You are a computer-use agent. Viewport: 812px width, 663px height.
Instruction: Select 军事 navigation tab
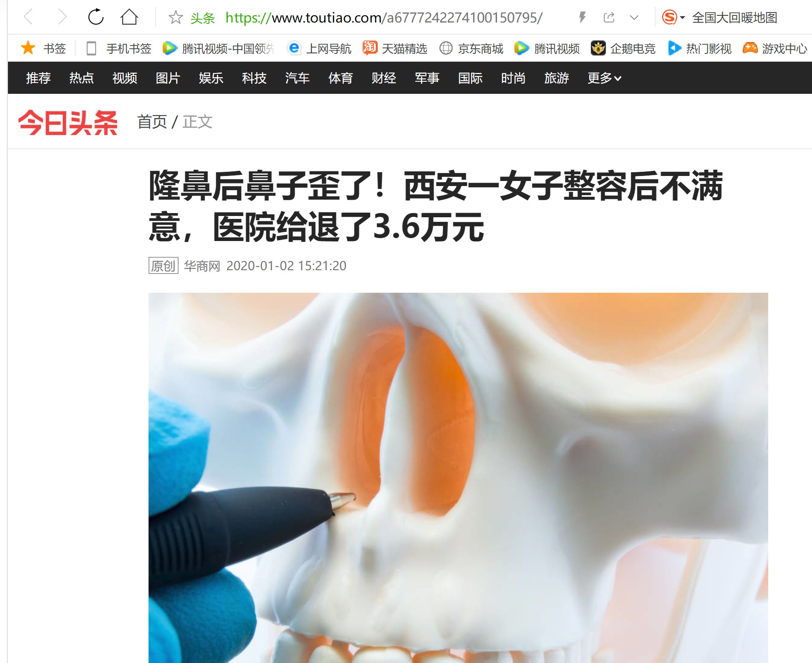tap(427, 78)
